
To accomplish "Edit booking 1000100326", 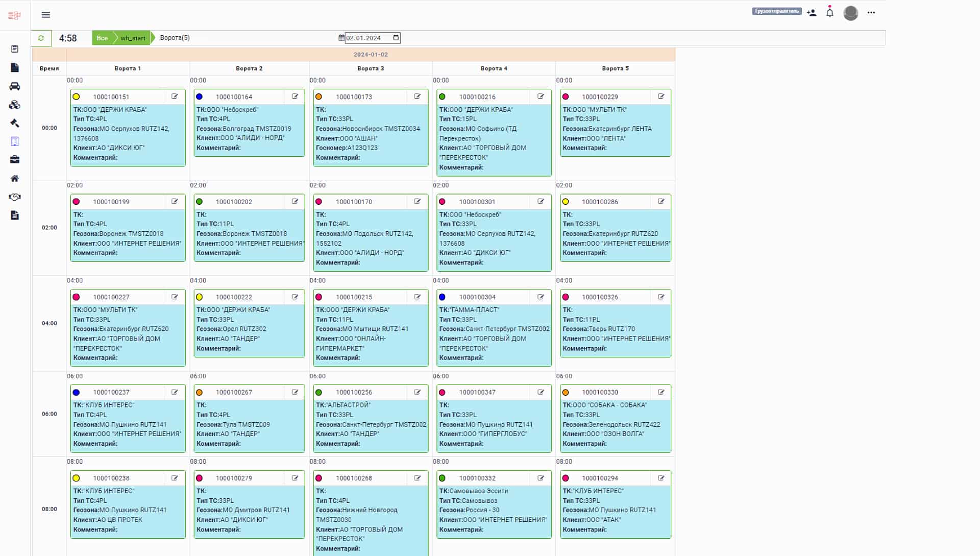I will coord(661,297).
